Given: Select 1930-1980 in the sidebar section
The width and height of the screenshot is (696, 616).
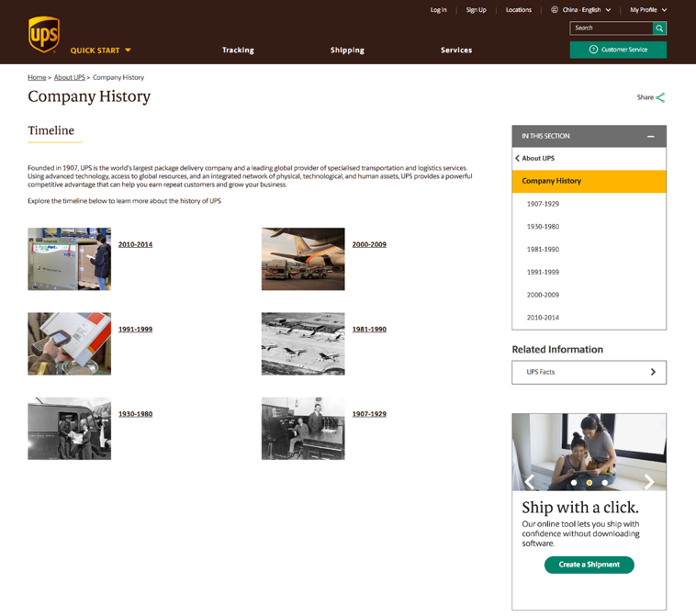Looking at the screenshot, I should click(x=543, y=227).
